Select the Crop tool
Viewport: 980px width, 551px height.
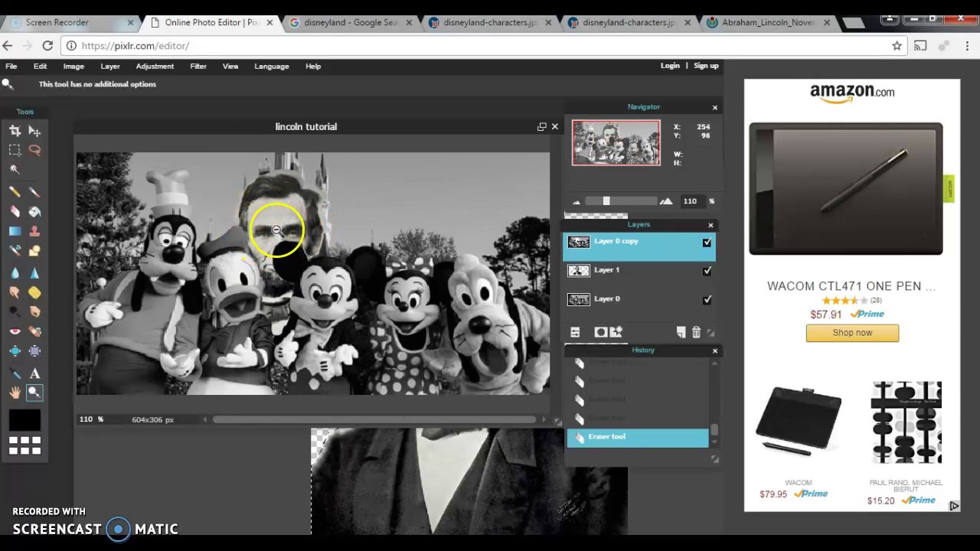[15, 132]
